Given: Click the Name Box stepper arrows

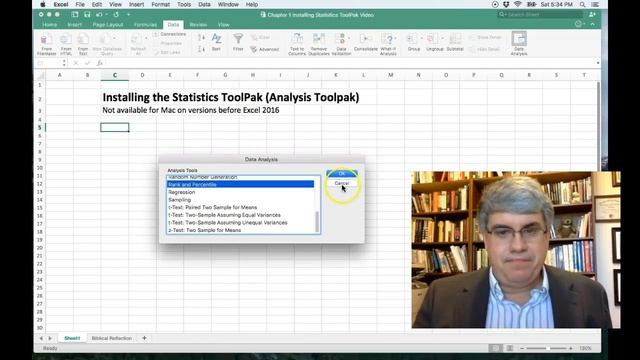Looking at the screenshot, I should (x=64, y=63).
